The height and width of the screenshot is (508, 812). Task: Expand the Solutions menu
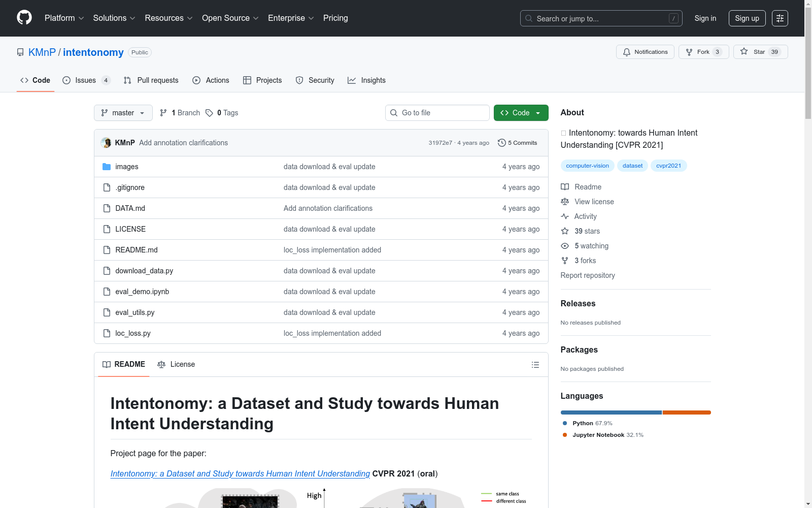[x=114, y=18]
